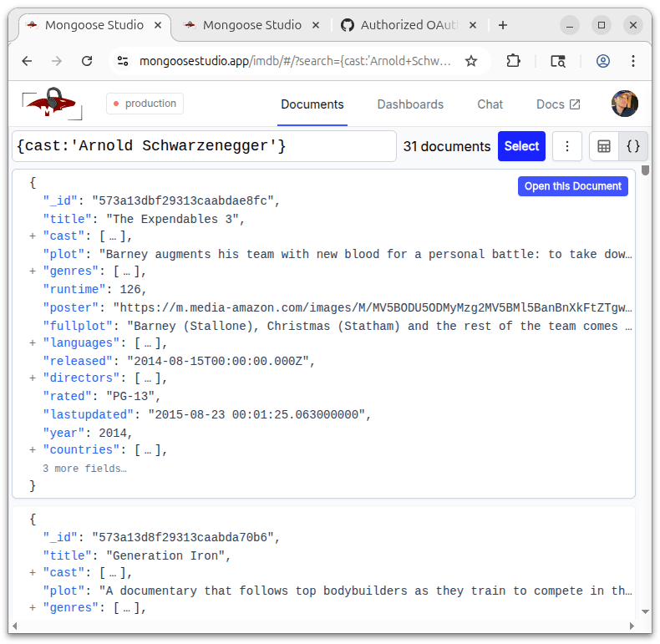Click the released date value
The height and width of the screenshot is (644, 660).
tap(218, 361)
